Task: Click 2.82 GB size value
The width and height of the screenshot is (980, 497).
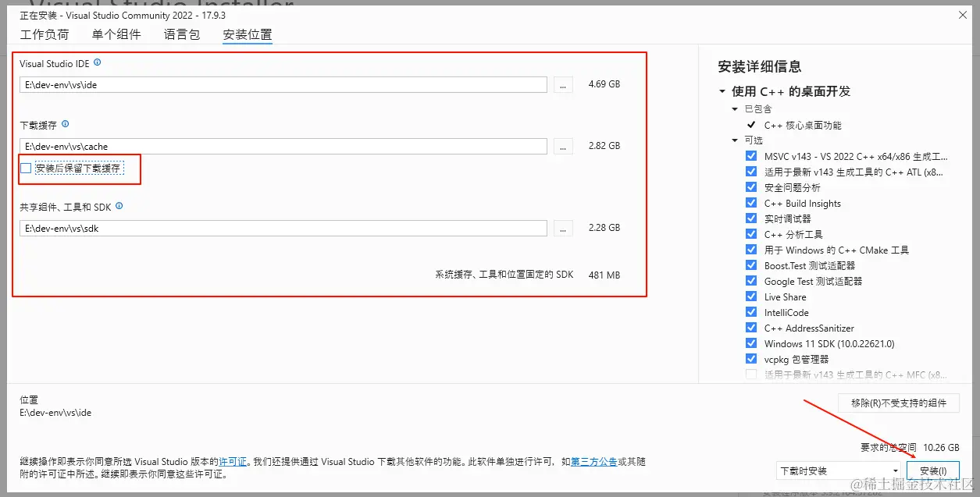Action: 604,146
